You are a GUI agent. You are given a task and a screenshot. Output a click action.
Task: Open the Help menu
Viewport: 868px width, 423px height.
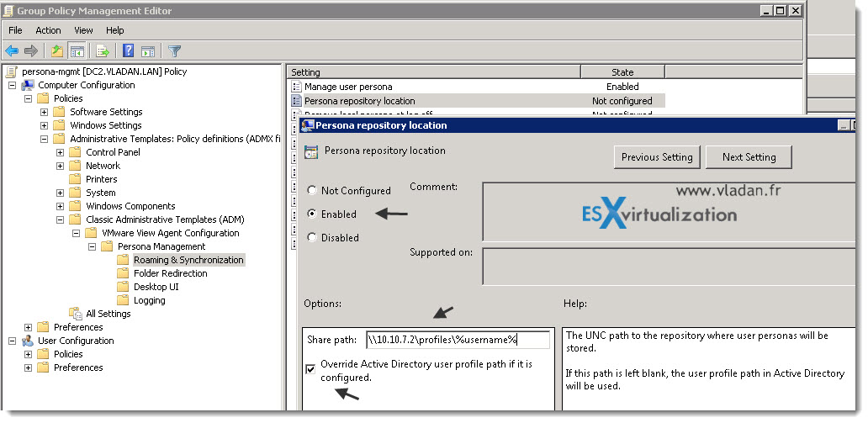click(115, 30)
